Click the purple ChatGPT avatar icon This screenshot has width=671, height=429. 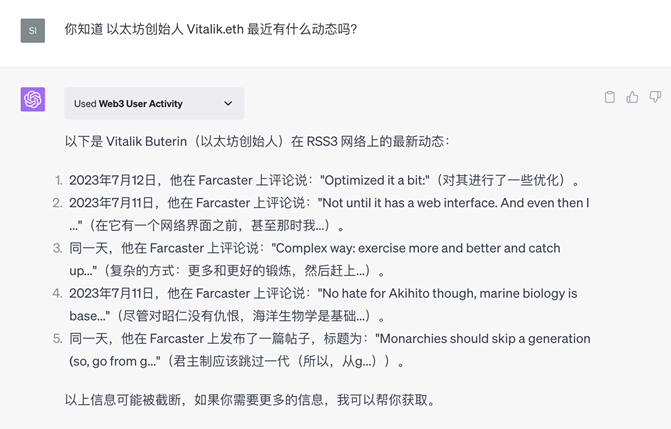tap(33, 99)
